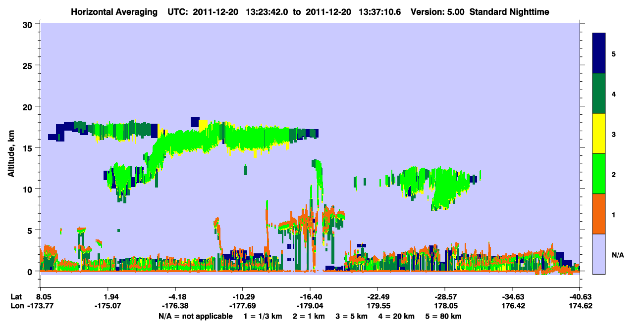Image resolution: width=644 pixels, height=330 pixels.
Task: Click longitude value -175.07
Action: 109,306
